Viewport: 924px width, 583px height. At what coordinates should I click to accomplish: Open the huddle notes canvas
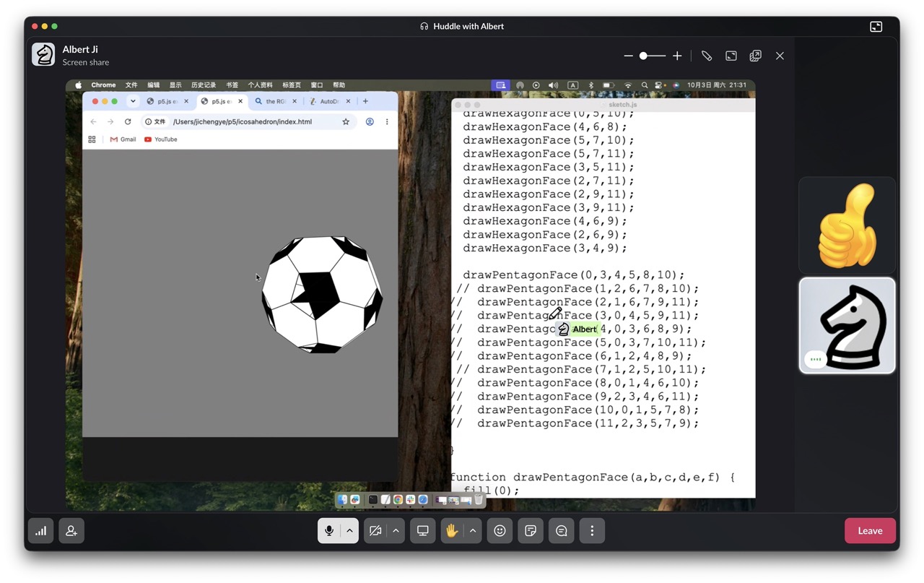[531, 531]
